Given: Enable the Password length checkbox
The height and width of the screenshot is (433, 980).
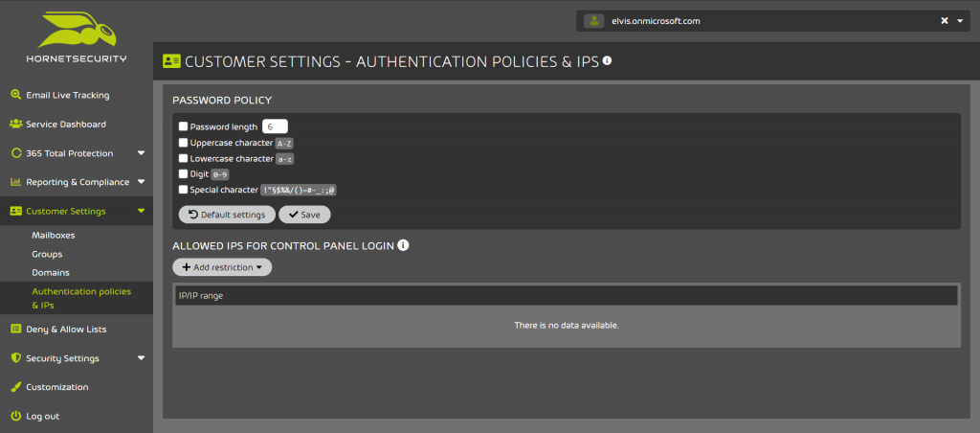Looking at the screenshot, I should [x=183, y=126].
